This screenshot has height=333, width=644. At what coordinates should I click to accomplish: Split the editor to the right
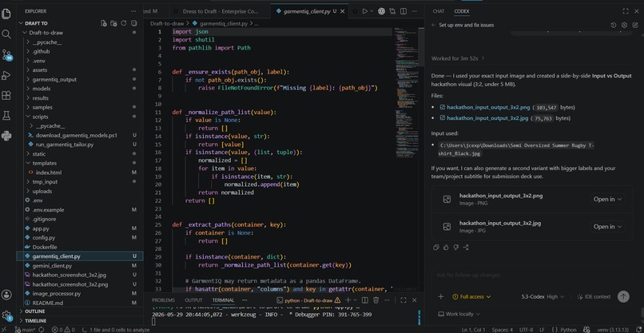(403, 11)
